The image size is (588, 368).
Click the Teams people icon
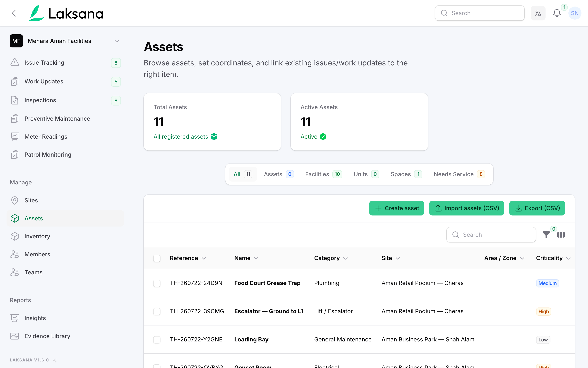pos(14,272)
